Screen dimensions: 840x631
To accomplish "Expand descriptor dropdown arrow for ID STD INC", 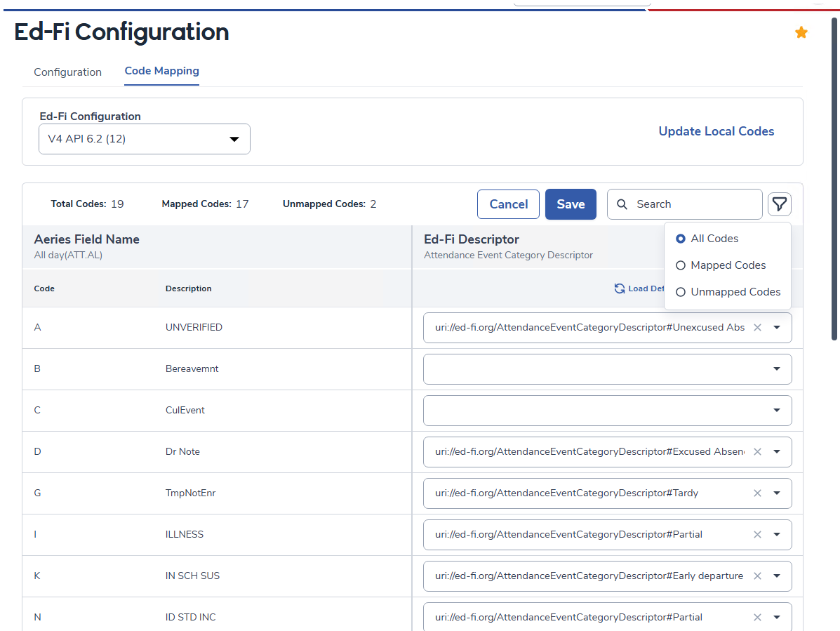I will pos(777,617).
